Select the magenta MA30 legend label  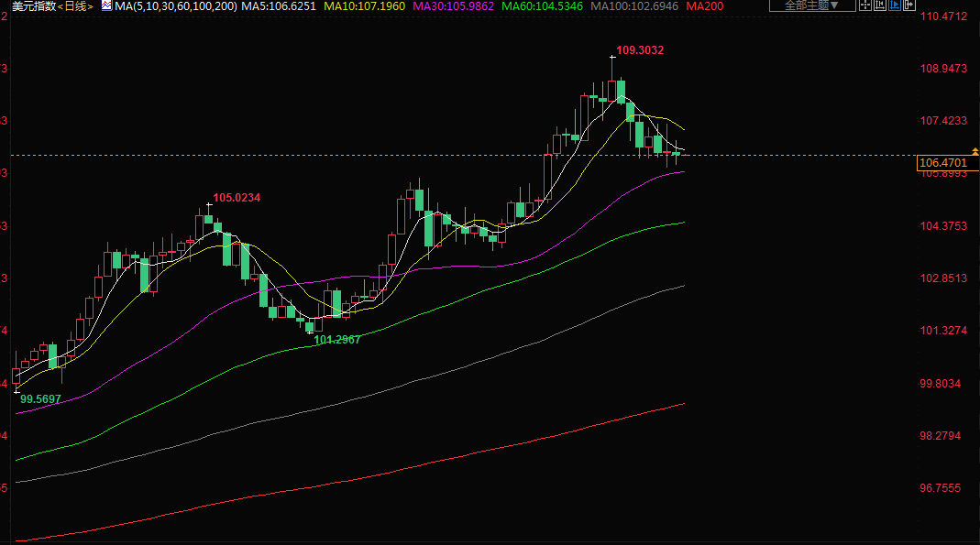pyautogui.click(x=454, y=6)
